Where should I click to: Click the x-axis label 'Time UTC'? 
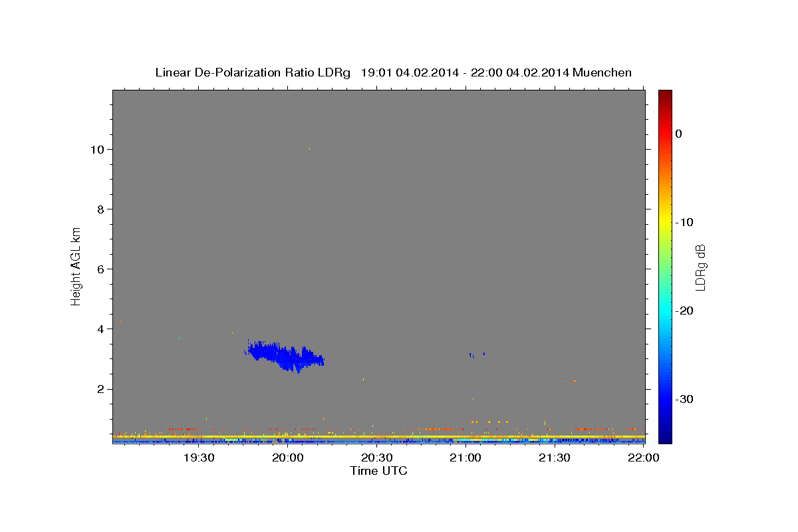tap(378, 471)
